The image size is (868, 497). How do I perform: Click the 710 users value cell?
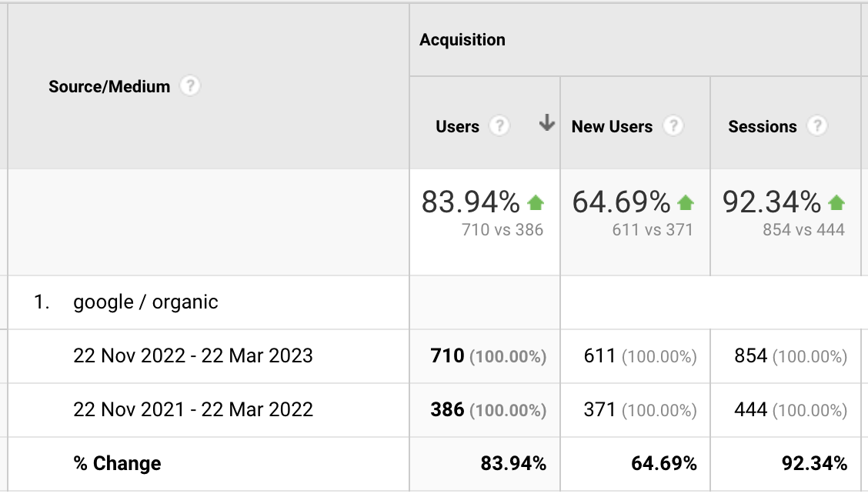point(448,356)
